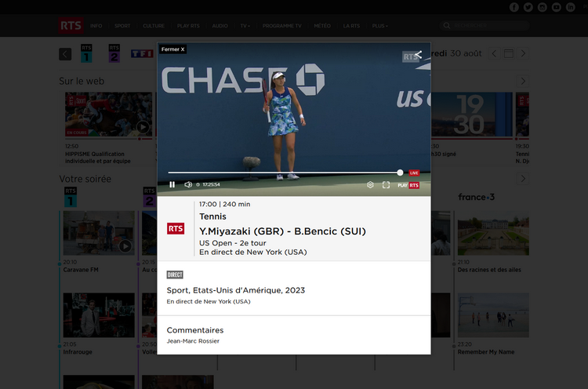The height and width of the screenshot is (389, 588).
Task: Open the Facebook icon in the top bar
Action: [514, 7]
